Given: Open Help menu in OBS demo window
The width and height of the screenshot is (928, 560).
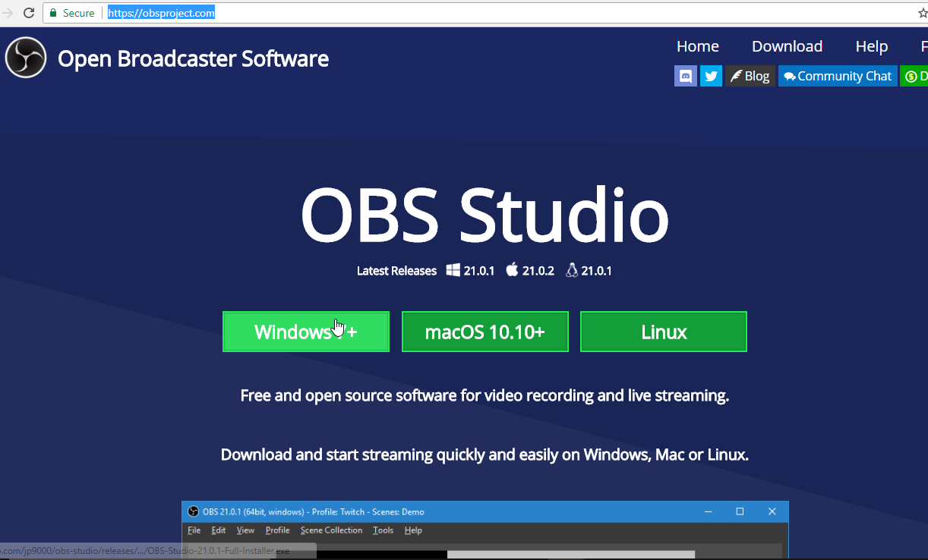Looking at the screenshot, I should [413, 530].
